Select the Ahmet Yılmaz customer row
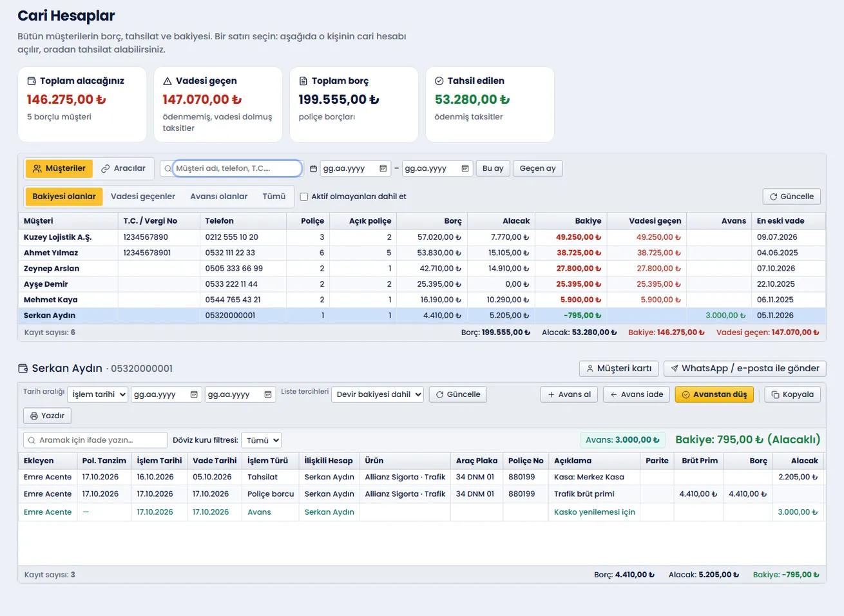Image resolution: width=844 pixels, height=616 pixels. point(422,253)
